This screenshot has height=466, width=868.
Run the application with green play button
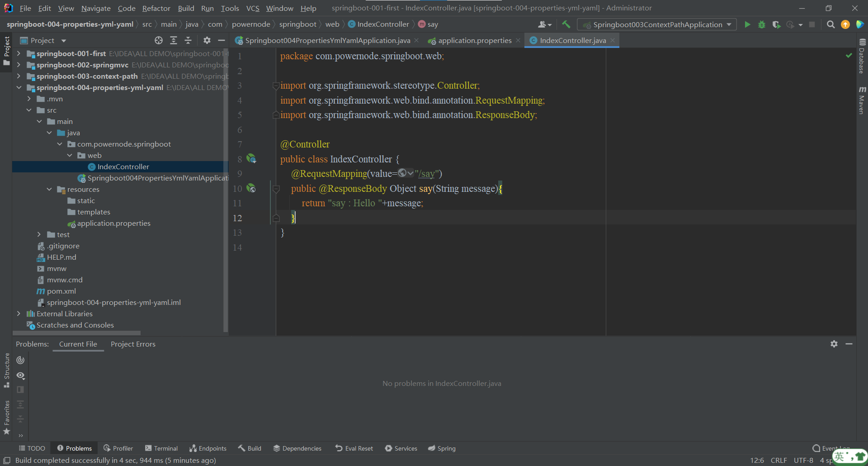coord(747,24)
